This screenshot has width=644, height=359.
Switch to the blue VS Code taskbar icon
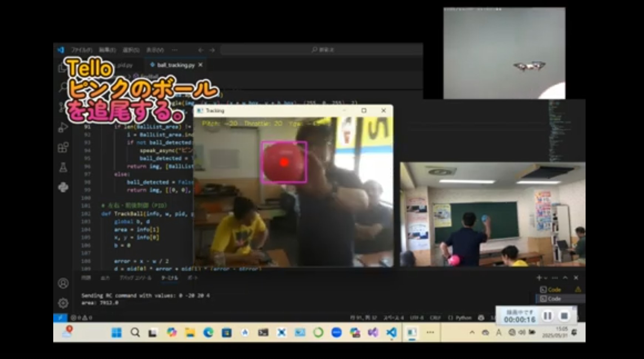[x=392, y=333]
